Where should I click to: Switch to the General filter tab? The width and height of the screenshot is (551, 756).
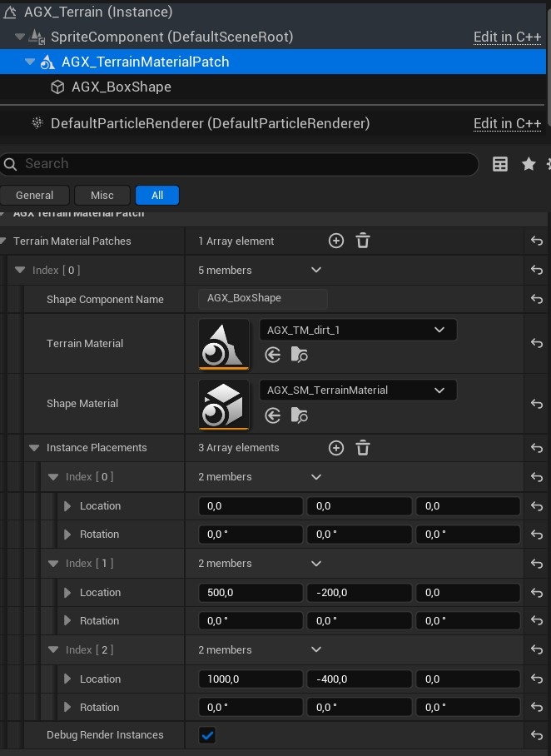tap(34, 195)
